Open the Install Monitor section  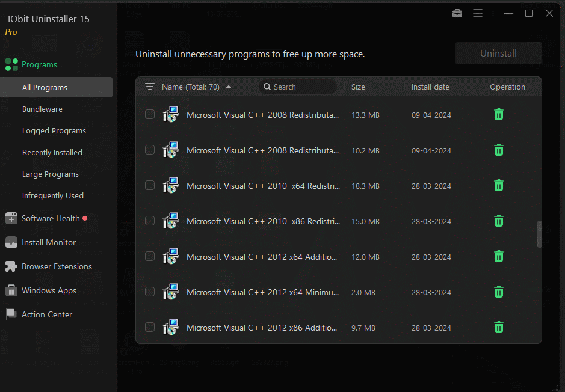click(49, 242)
